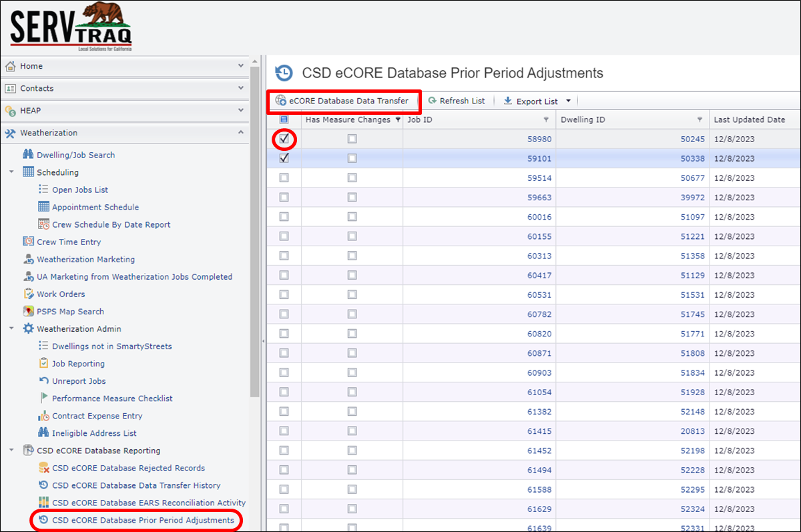Click the Home house icon in sidebar

coord(10,66)
